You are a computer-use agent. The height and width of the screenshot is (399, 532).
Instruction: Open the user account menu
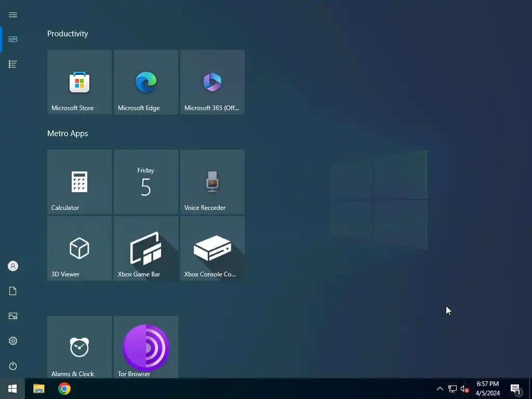[13, 266]
